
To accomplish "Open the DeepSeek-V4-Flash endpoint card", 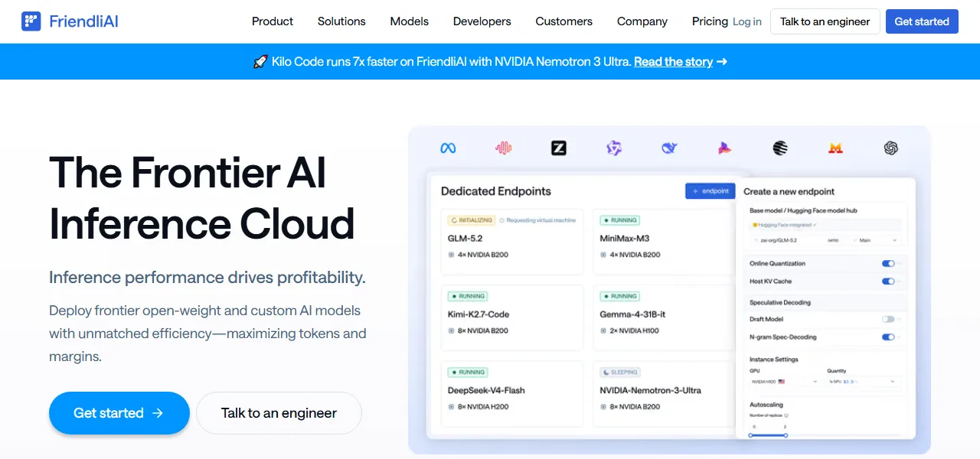I will point(512,394).
